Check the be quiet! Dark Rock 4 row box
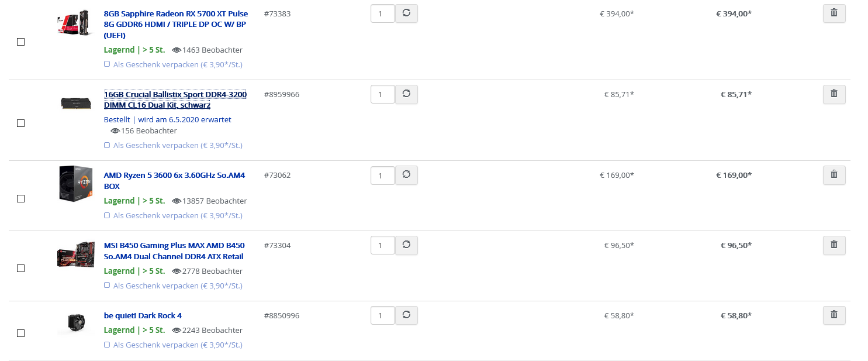The image size is (868, 361). 20,333
